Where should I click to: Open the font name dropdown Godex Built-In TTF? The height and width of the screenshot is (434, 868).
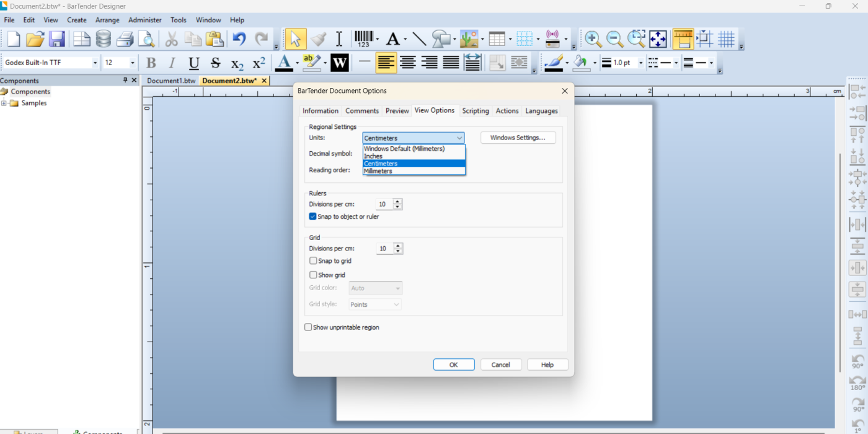coord(95,63)
